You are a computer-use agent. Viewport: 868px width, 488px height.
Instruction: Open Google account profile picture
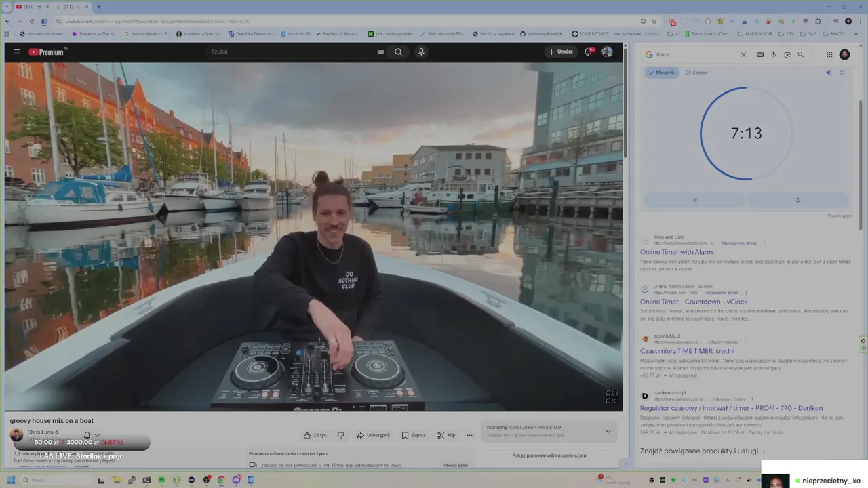[x=844, y=54]
